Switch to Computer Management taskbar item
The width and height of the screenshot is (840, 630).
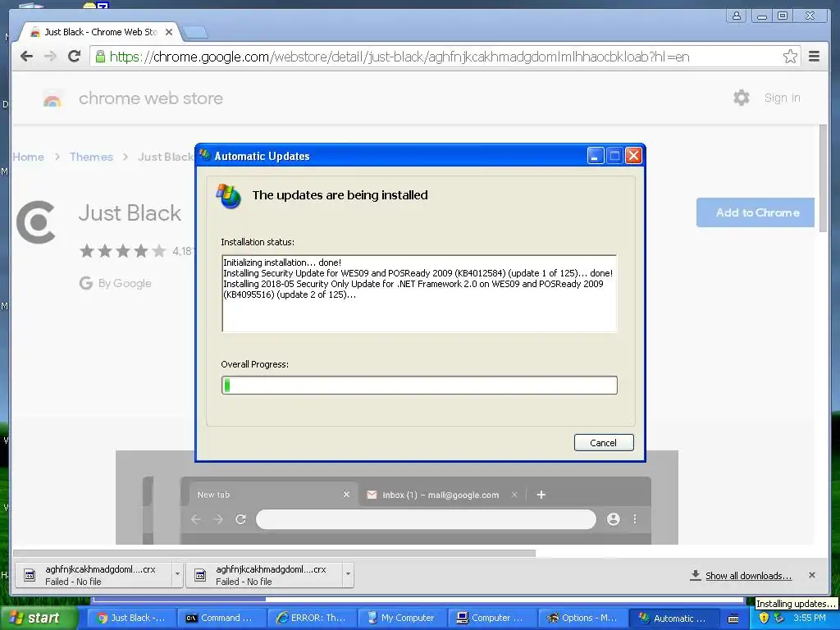click(x=492, y=618)
